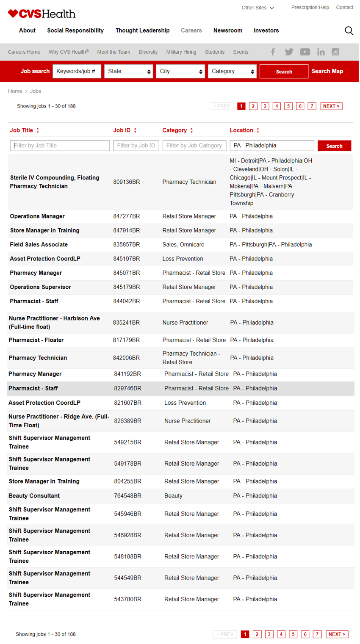Sort by Job ID arrows icon
Viewport: 360px width, 644px height.
pos(135,130)
